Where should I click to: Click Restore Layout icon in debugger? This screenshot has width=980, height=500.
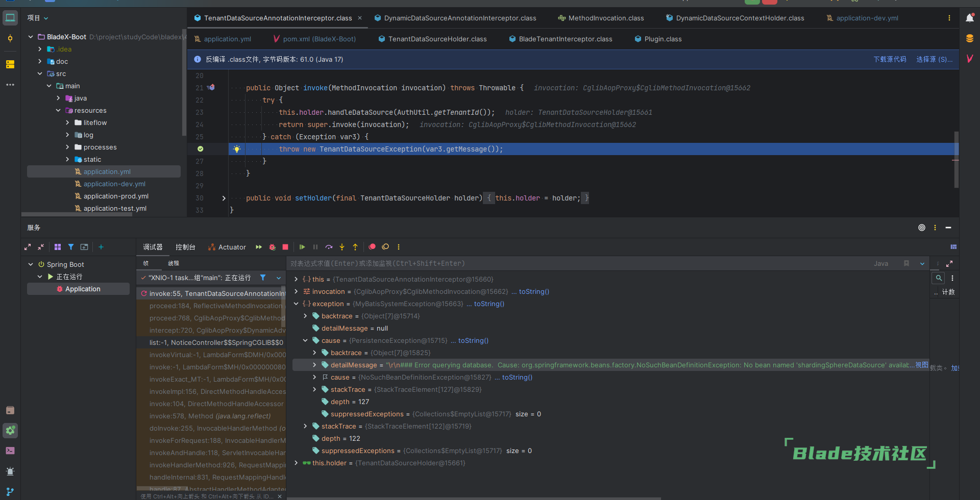tap(953, 247)
